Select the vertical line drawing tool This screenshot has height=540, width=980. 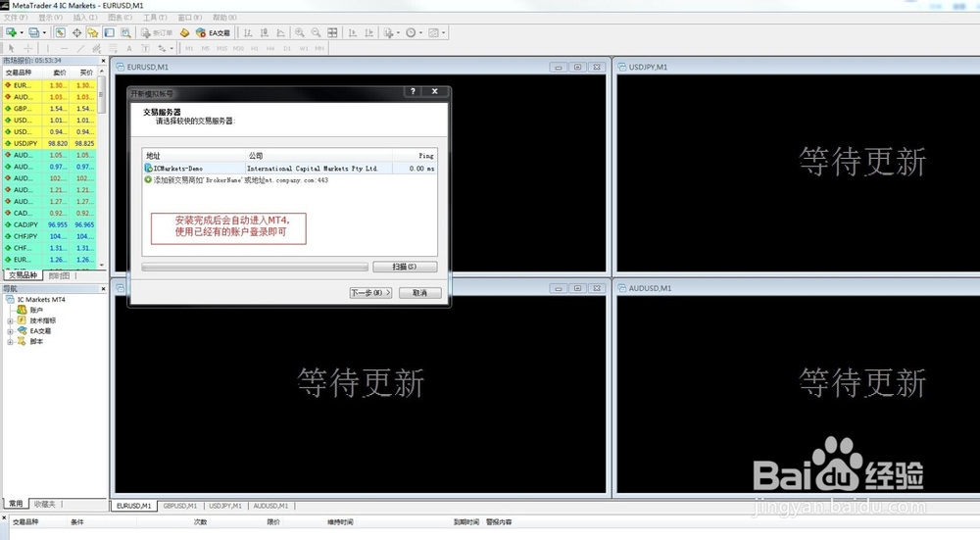point(47,48)
